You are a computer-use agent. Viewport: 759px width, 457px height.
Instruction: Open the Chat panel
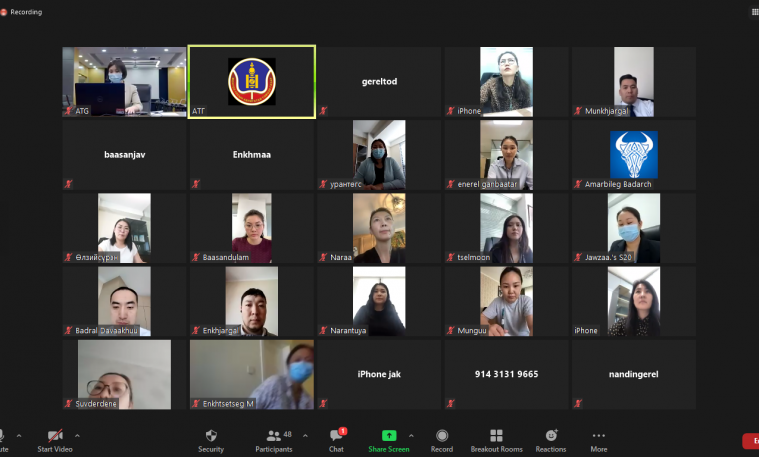coord(336,440)
